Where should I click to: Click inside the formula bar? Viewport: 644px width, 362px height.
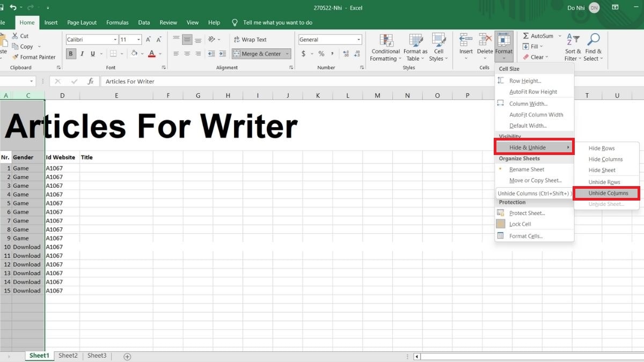pos(215,81)
